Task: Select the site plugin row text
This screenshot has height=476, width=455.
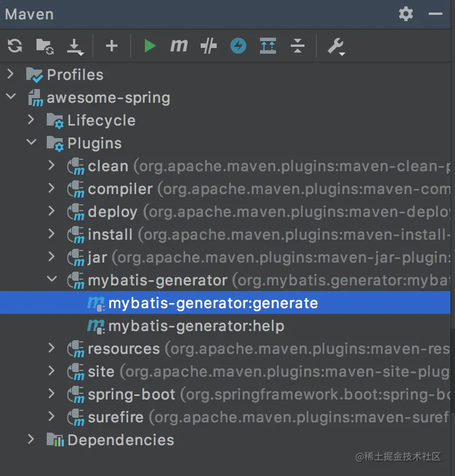Action: [269, 372]
